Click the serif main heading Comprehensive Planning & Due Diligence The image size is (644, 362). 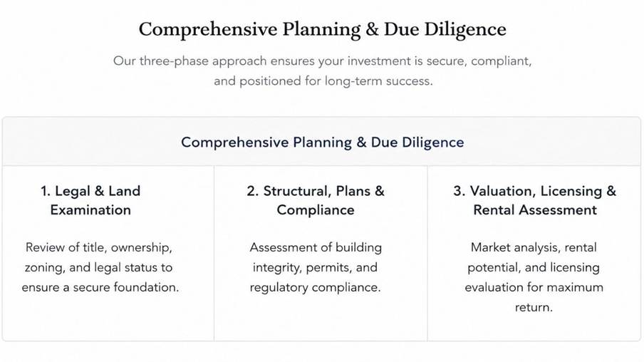323,30
